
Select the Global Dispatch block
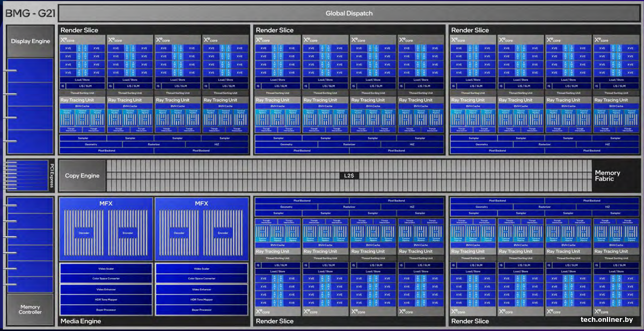(349, 13)
